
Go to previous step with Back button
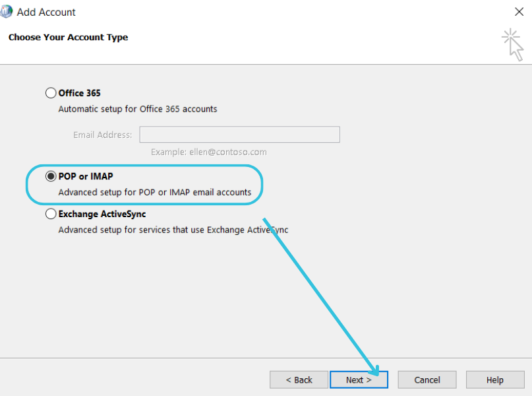(299, 379)
